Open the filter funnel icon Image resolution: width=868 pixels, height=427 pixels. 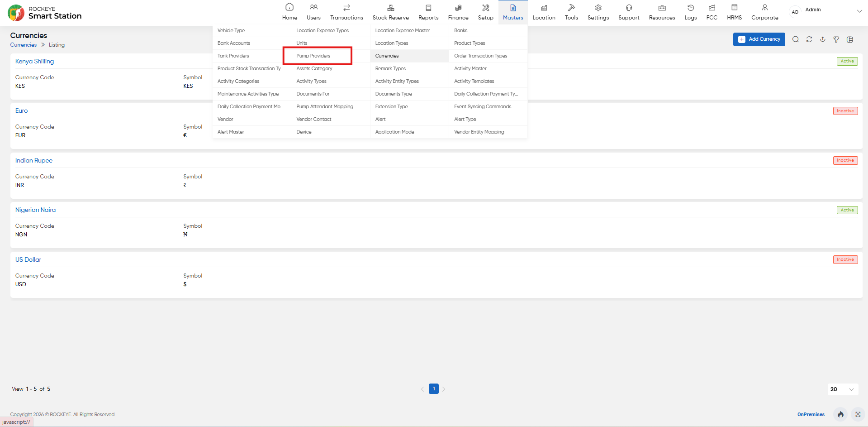tap(836, 39)
